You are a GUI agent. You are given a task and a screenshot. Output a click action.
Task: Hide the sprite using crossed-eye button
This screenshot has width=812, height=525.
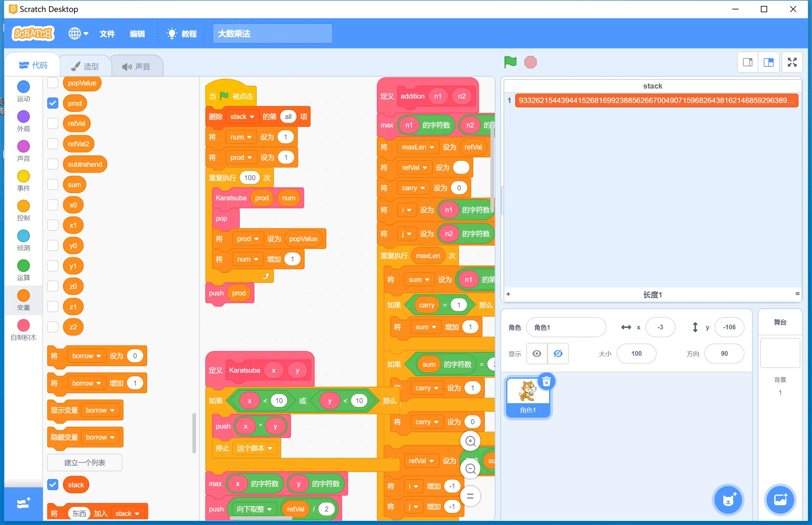point(558,354)
